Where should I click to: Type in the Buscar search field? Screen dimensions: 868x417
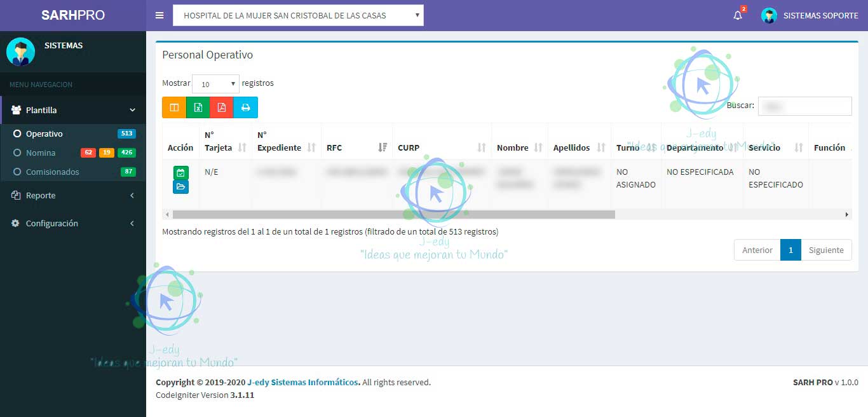(x=804, y=106)
